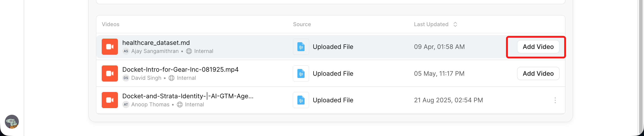Add Video for Docket-Intro-for-Gear-Inc-081925.mp4
Image resolution: width=644 pixels, height=136 pixels.
click(x=538, y=73)
